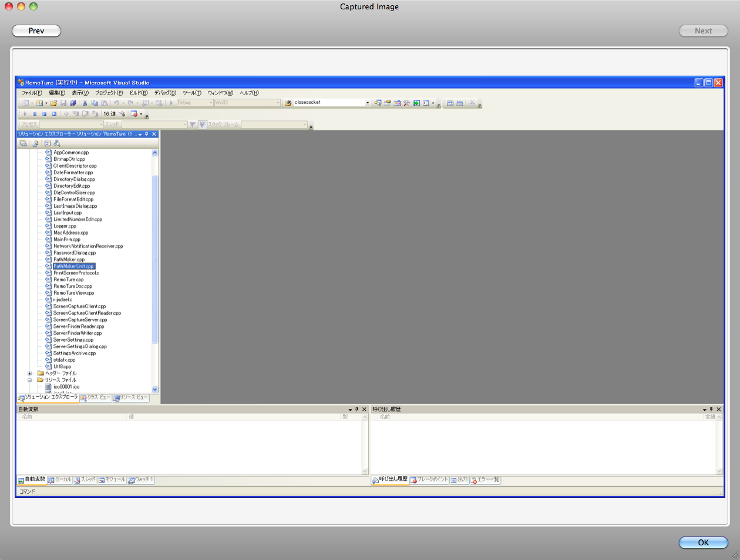740x560 pixels.
Task: Click the Solution Explorer vertical scrollbar thumb
Action: [x=155, y=258]
